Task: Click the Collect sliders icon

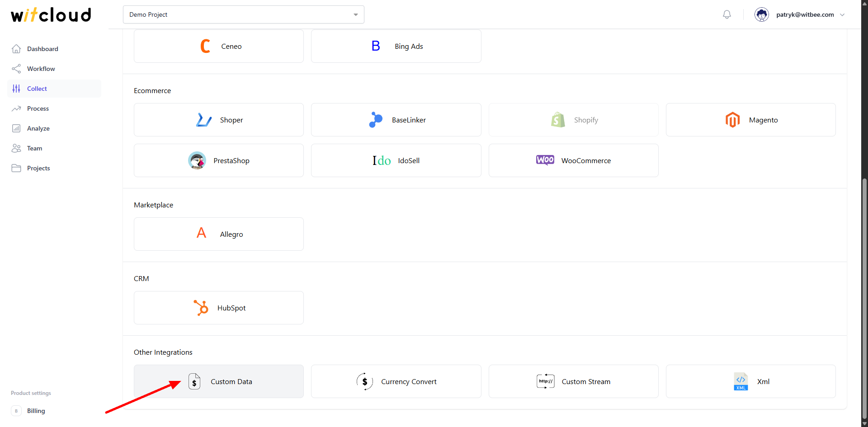Action: pyautogui.click(x=16, y=89)
